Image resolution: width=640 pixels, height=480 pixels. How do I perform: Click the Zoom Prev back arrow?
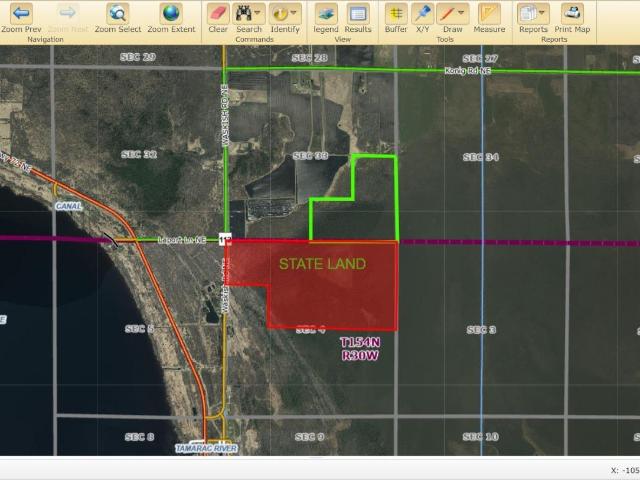pyautogui.click(x=21, y=13)
